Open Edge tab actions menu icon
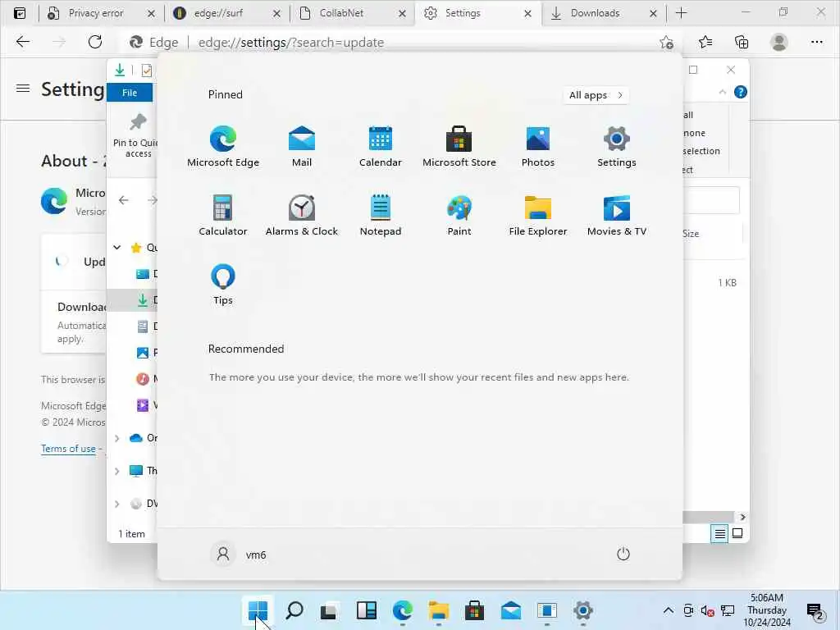The height and width of the screenshot is (630, 840). (20, 13)
